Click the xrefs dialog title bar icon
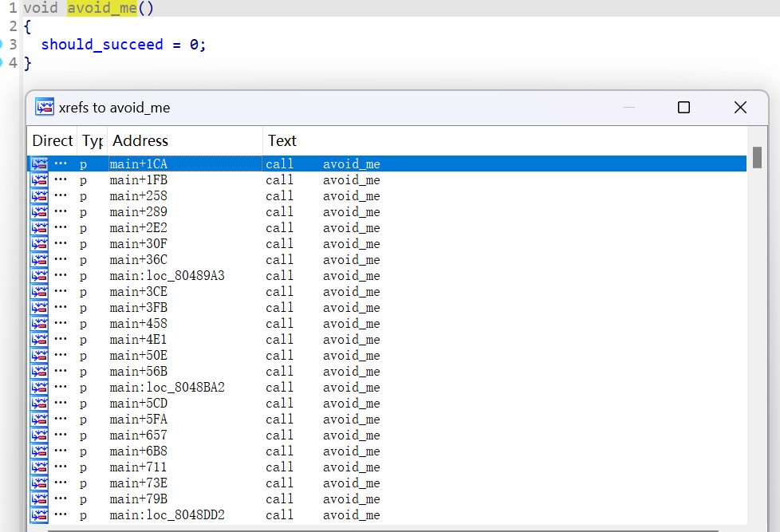Image resolution: width=780 pixels, height=532 pixels. coord(45,107)
